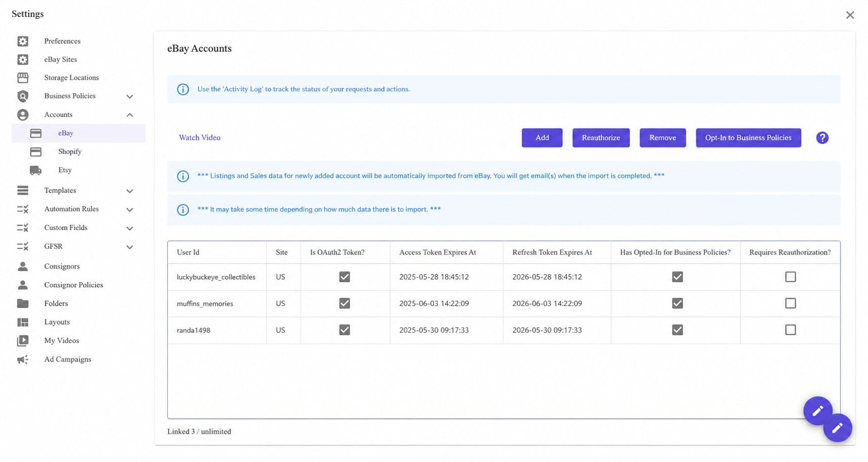
Task: Click the Templates list icon
Action: 23,190
